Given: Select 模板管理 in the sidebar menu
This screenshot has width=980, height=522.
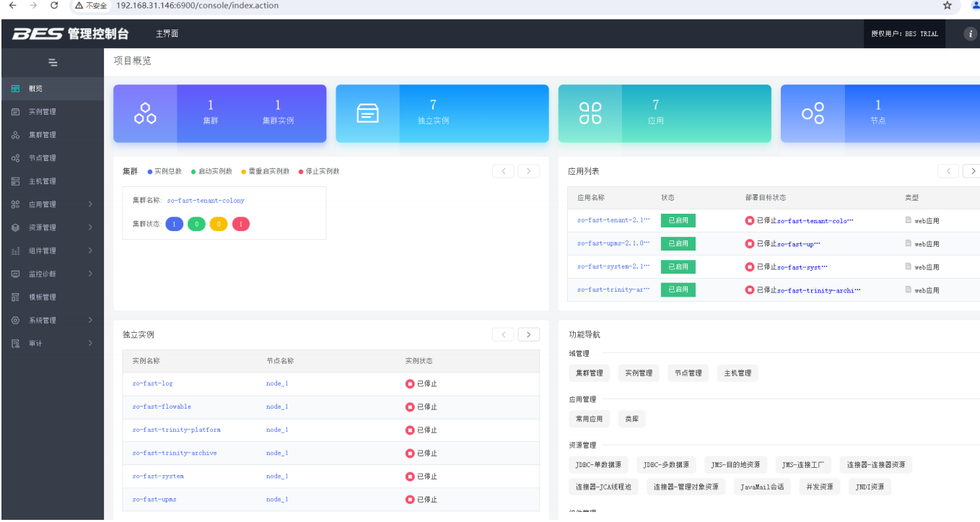Looking at the screenshot, I should tap(52, 297).
